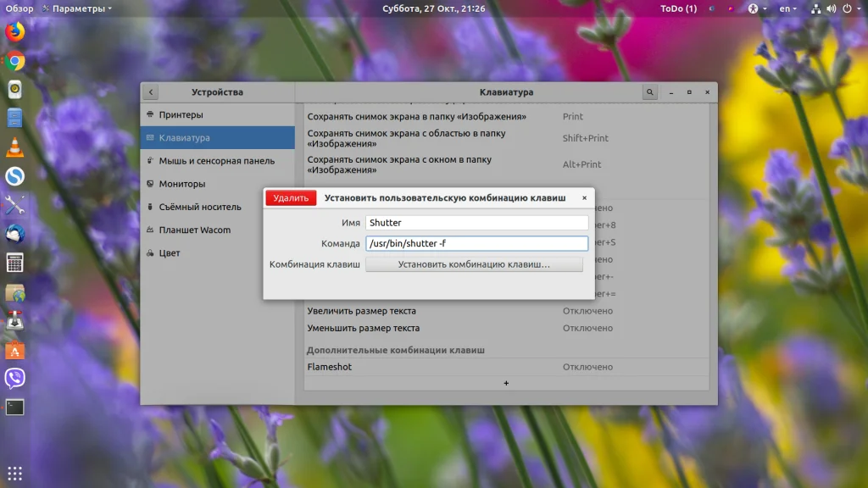
Task: Open search in the Клавиатура header
Action: 650,91
